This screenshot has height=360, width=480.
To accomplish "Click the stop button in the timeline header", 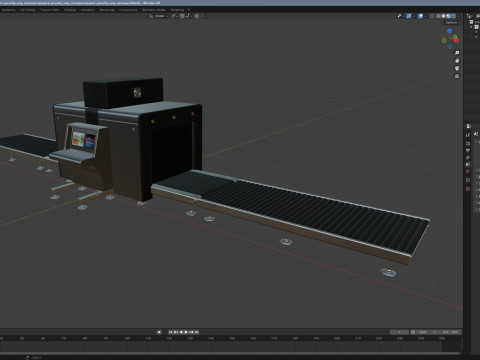I will pos(159,332).
